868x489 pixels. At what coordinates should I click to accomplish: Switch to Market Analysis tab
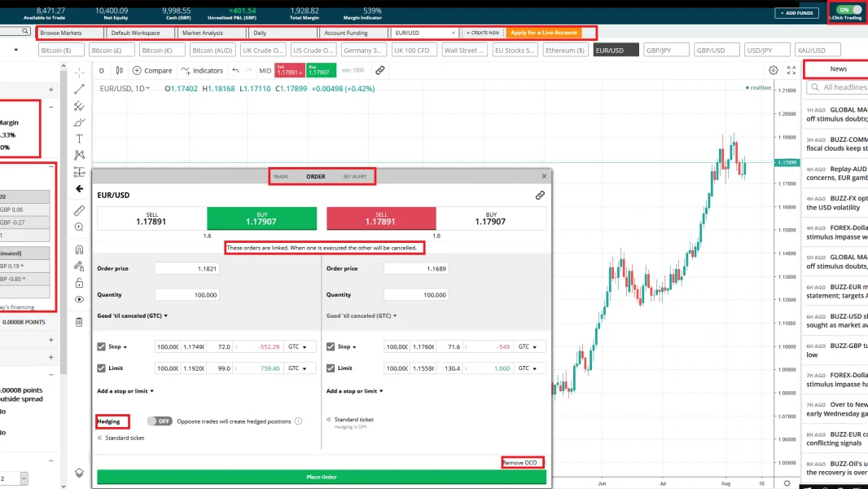pyautogui.click(x=212, y=33)
